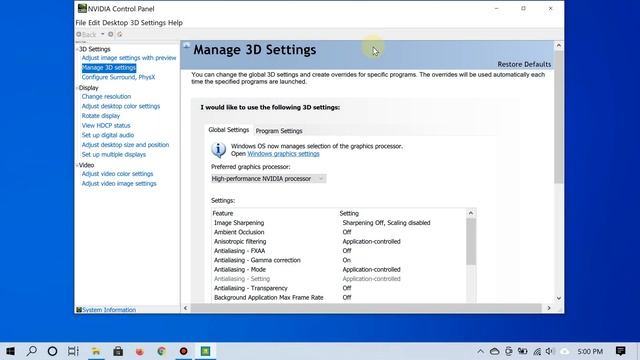Open Change resolution page
The height and width of the screenshot is (360, 640).
coord(106,97)
